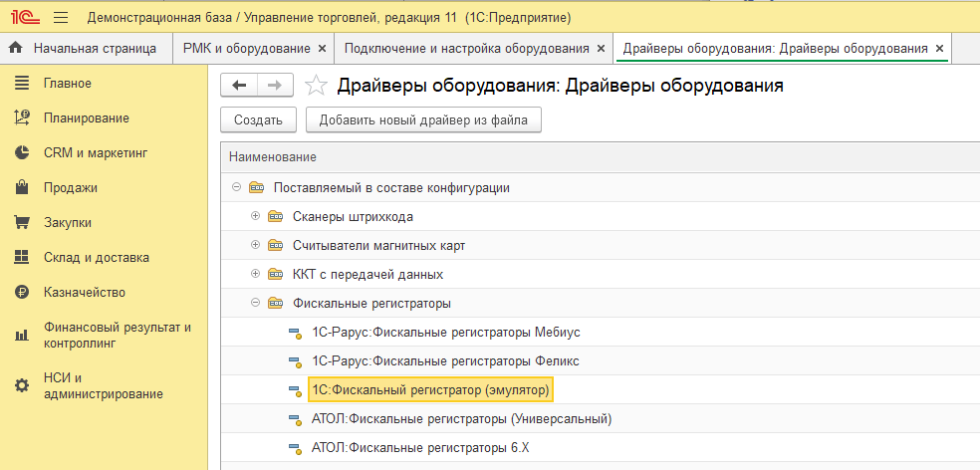
Task: Click the Создать button
Action: [x=258, y=120]
